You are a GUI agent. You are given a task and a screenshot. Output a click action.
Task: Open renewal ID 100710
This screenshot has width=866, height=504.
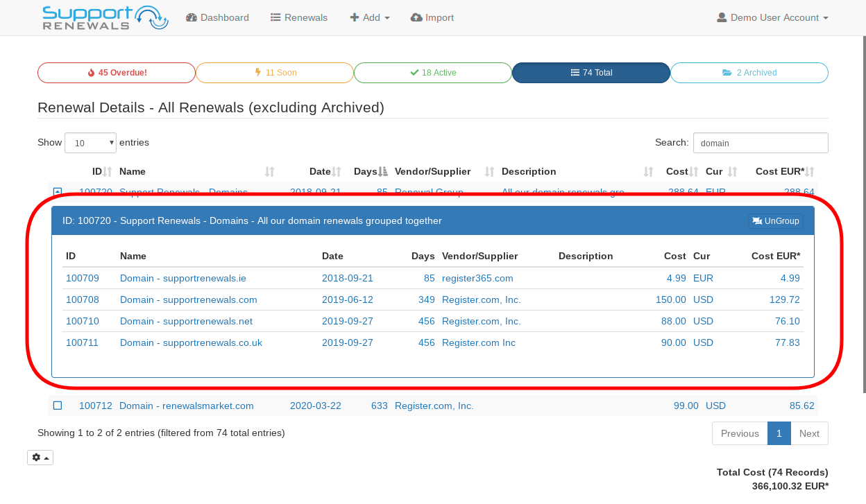[x=83, y=321]
